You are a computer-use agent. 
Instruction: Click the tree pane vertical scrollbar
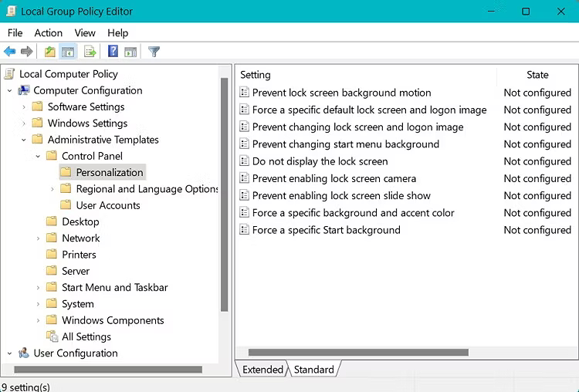(224, 194)
